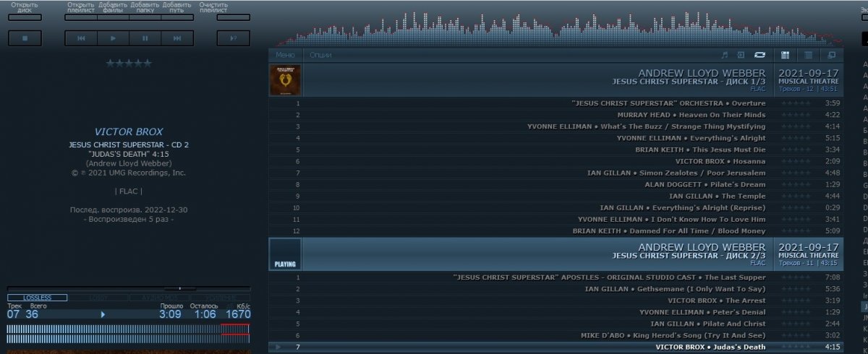The image size is (868, 354).
Task: Click the thin slider above LOSSLESS
Action: tap(129, 288)
